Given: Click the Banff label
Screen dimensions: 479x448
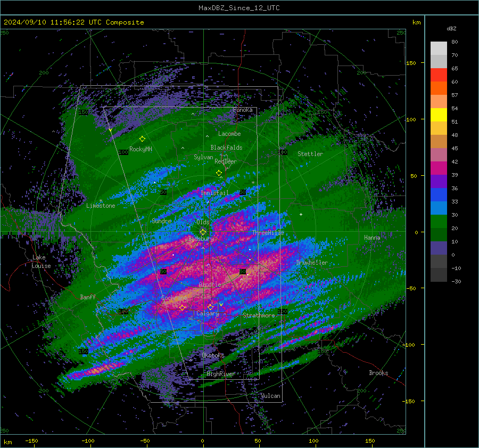Looking at the screenshot, I should (88, 297).
